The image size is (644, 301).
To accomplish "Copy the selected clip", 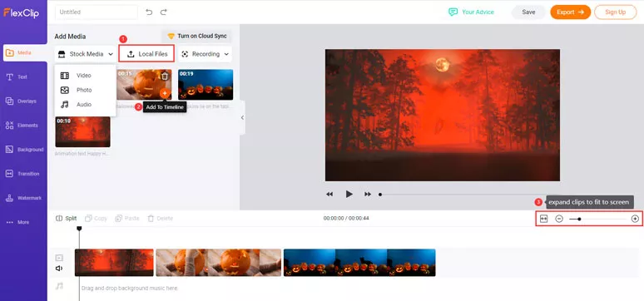I will click(96, 219).
